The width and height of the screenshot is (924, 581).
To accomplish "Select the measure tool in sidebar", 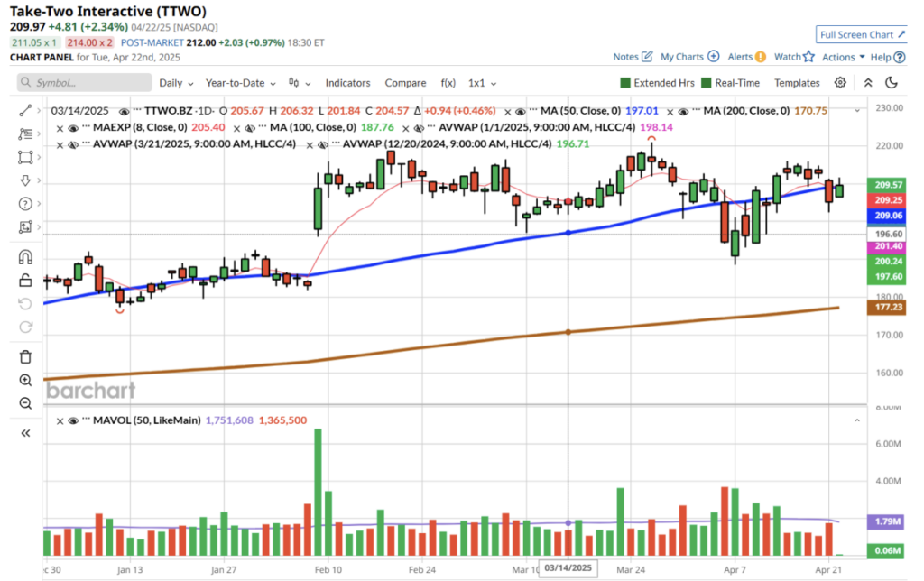I will (25, 226).
